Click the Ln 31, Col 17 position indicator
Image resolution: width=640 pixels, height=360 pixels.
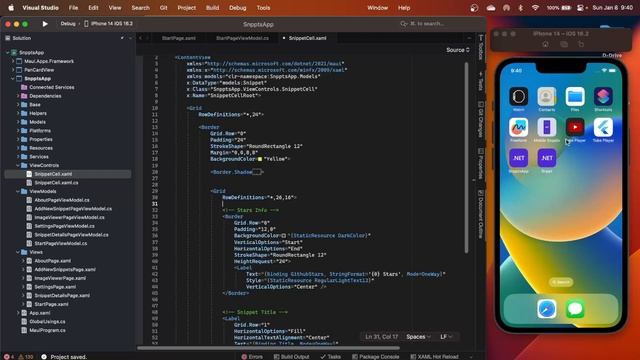(x=381, y=337)
